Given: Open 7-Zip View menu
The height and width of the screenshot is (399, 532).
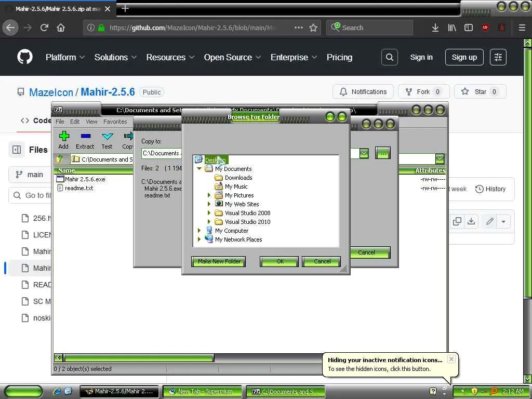Looking at the screenshot, I should pyautogui.click(x=91, y=122).
